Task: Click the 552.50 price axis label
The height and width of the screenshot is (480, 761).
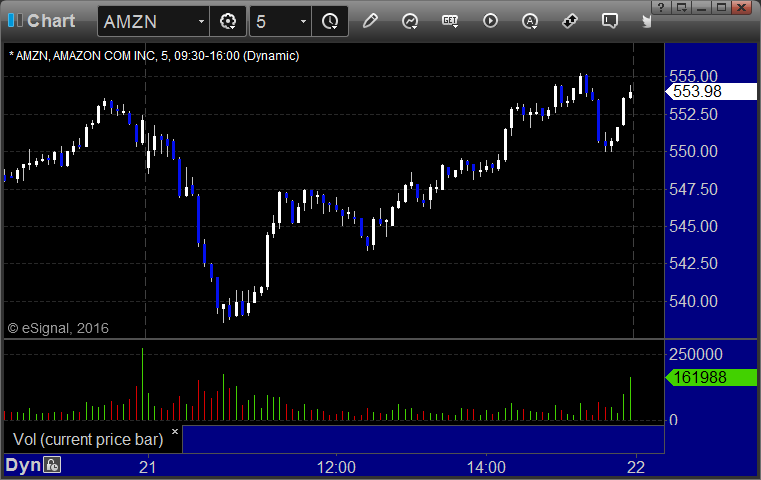Action: (x=693, y=114)
